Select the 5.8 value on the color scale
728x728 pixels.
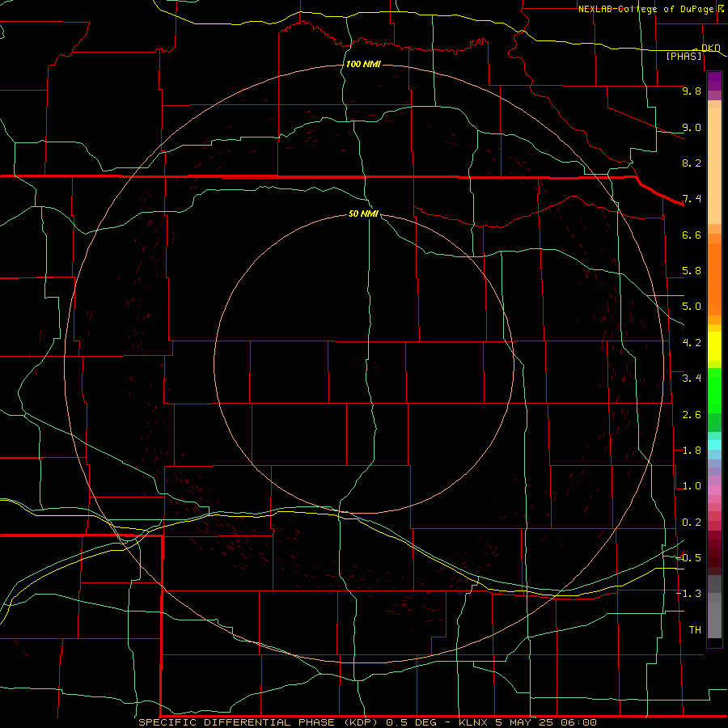692,271
